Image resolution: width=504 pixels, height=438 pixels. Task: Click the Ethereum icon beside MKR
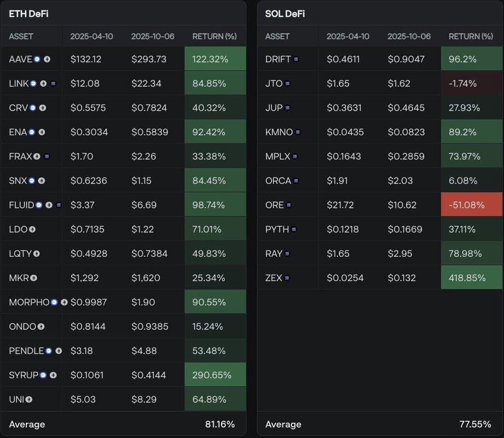point(34,278)
